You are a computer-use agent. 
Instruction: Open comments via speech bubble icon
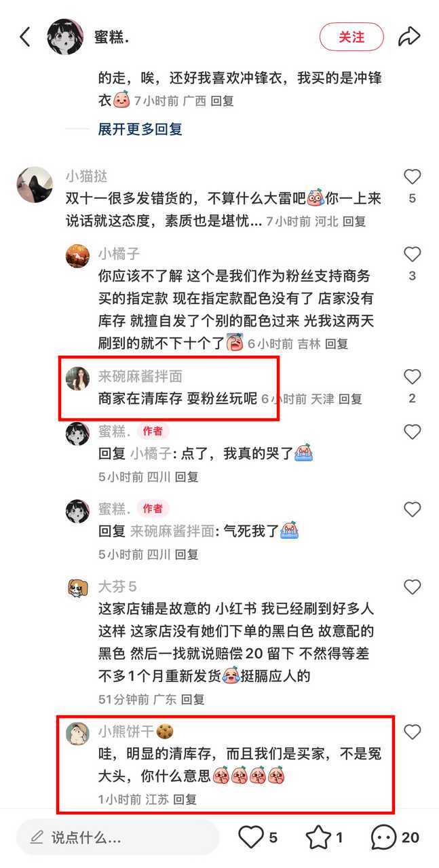click(x=383, y=837)
